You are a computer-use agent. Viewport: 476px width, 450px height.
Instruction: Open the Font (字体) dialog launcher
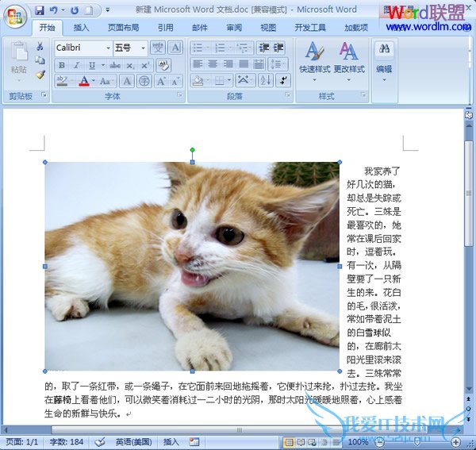[x=180, y=95]
